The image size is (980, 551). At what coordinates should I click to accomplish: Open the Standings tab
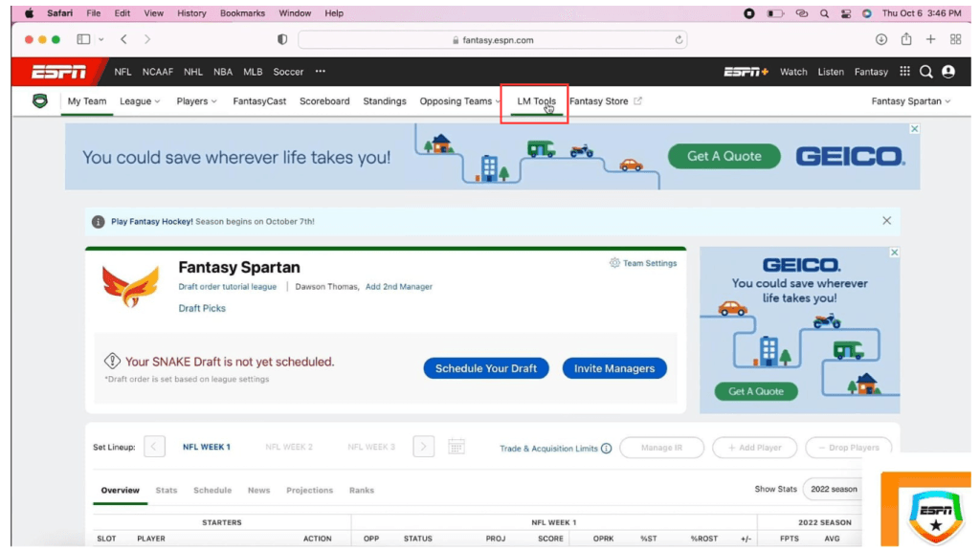(x=385, y=101)
